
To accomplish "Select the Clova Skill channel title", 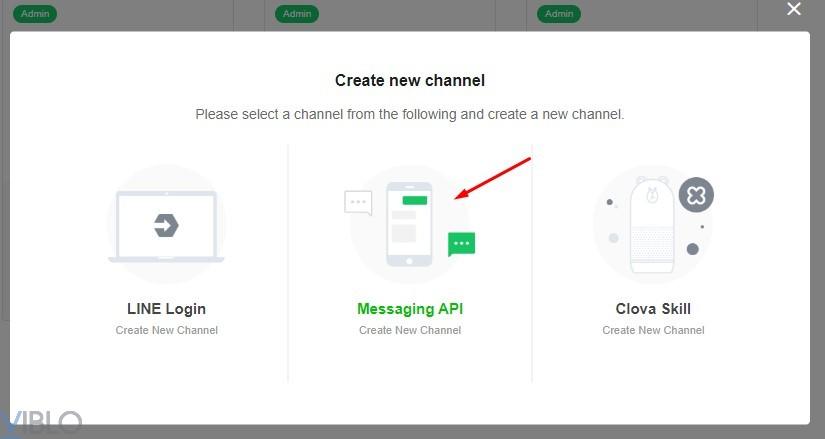I will point(653,309).
